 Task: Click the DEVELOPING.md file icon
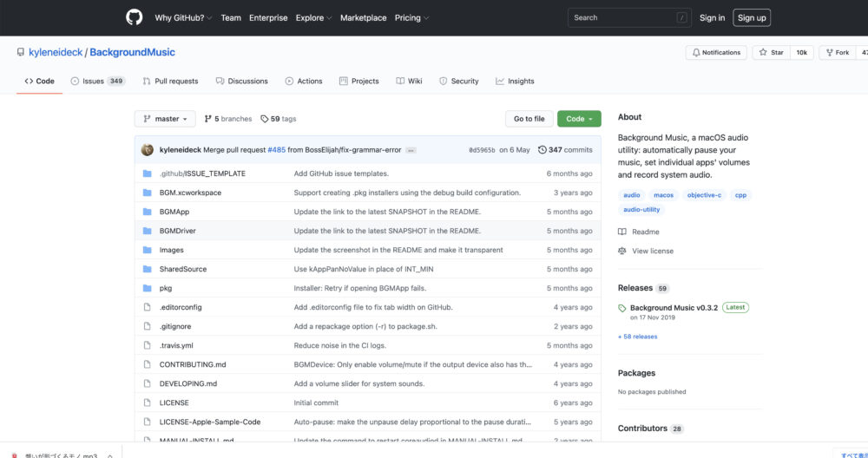[148, 383]
